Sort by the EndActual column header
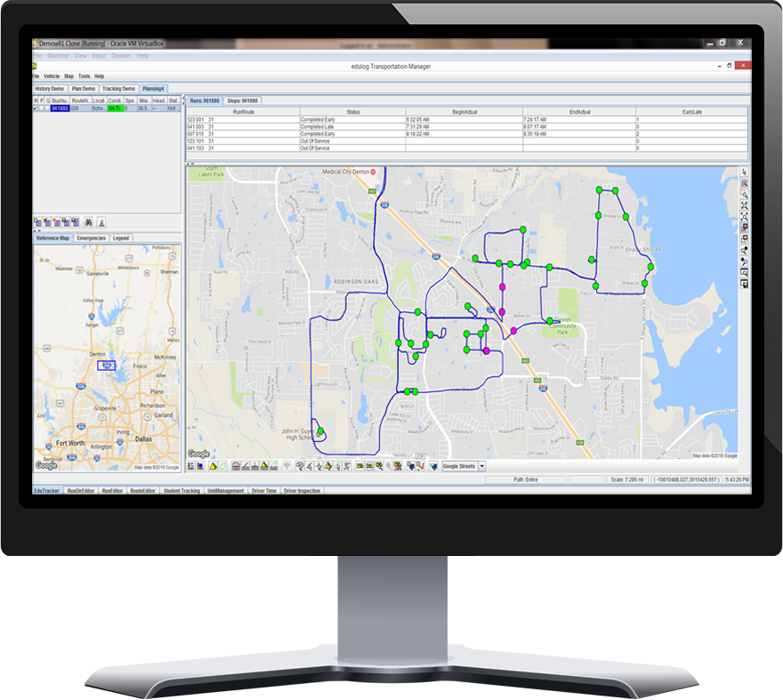This screenshot has height=700, width=783. tap(579, 112)
